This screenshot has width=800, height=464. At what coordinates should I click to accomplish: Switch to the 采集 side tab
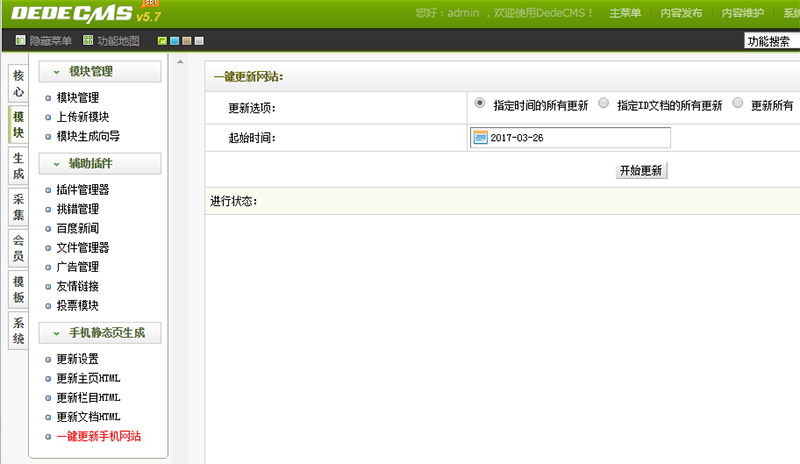[x=18, y=207]
